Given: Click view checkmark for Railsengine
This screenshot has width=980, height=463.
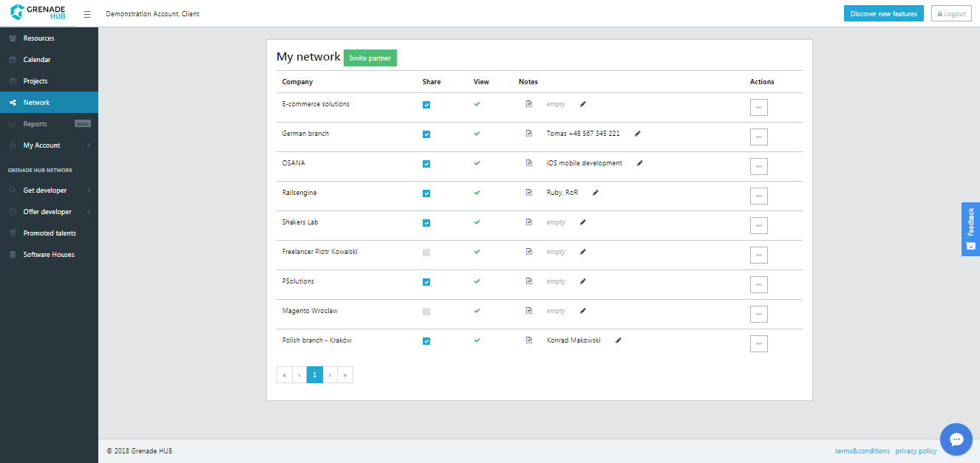Looking at the screenshot, I should pyautogui.click(x=477, y=193).
